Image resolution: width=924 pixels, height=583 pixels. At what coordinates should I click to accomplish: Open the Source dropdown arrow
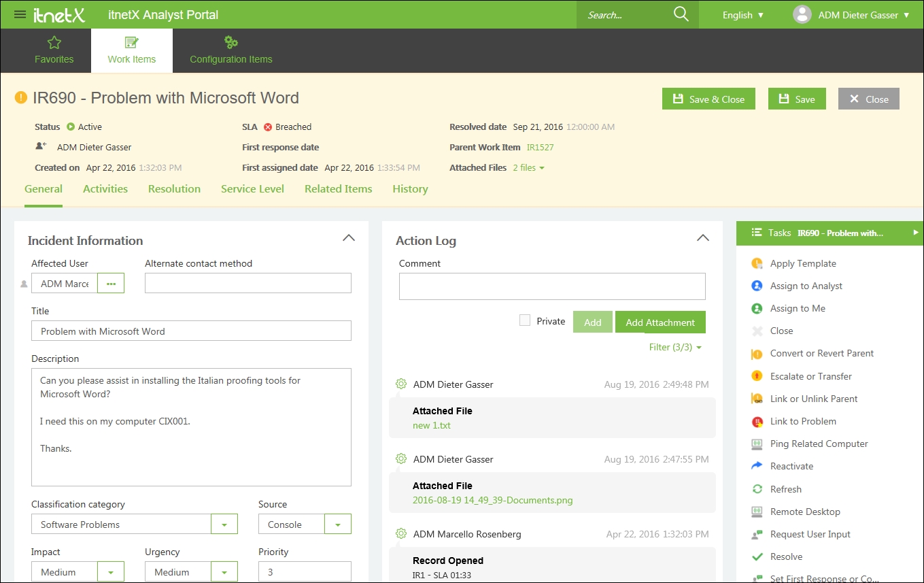click(338, 524)
